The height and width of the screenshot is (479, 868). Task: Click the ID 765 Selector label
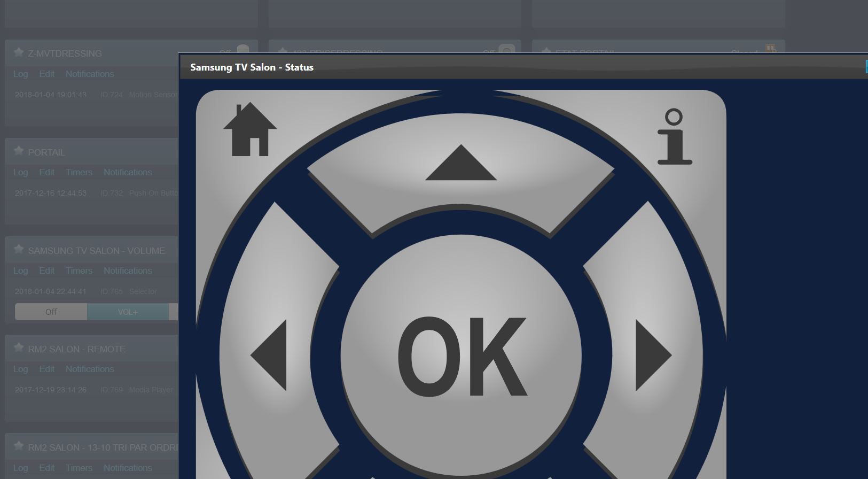(x=129, y=291)
